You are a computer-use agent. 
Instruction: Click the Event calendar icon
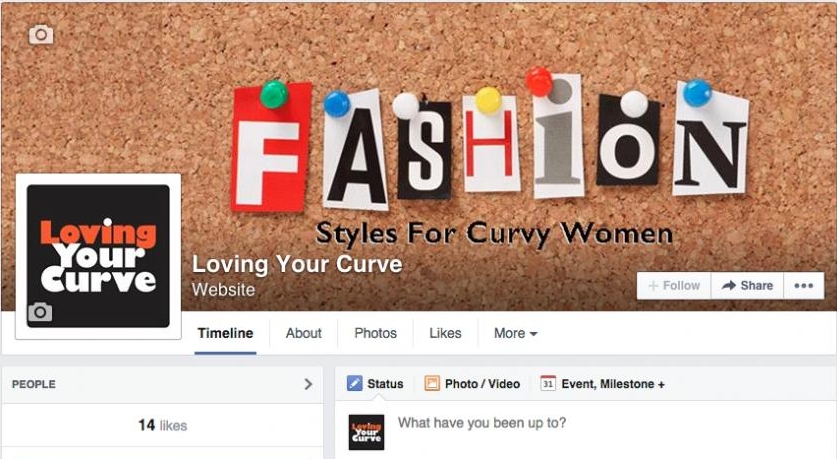tap(548, 383)
